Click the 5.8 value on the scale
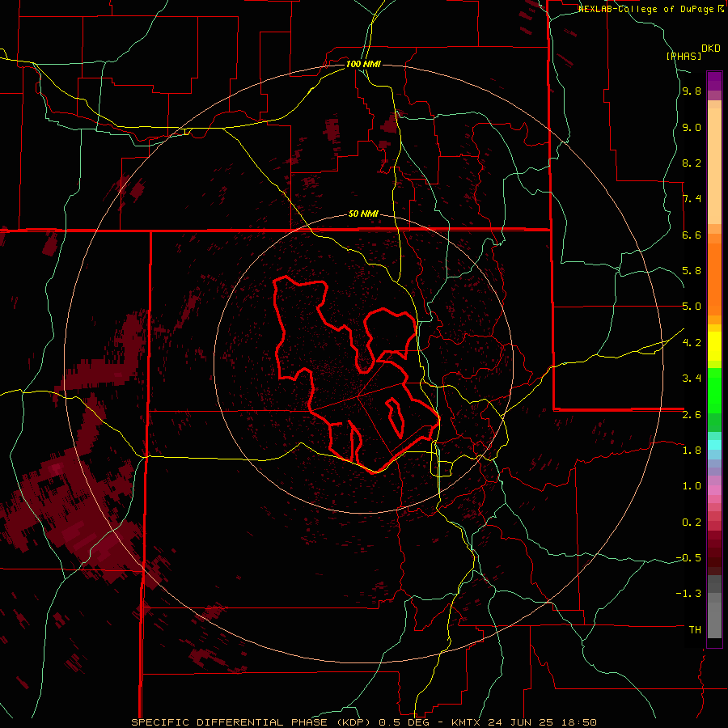Image resolution: width=728 pixels, height=728 pixels. (x=692, y=271)
